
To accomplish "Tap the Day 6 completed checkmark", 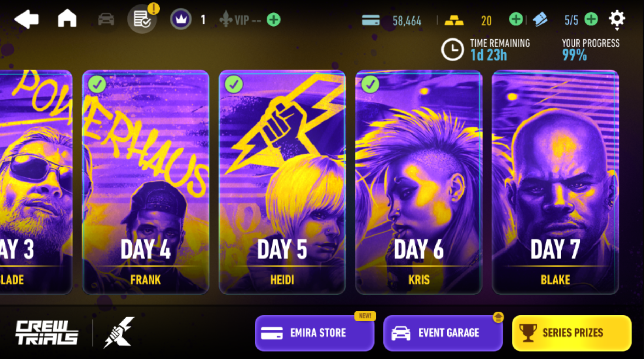I will click(x=370, y=84).
